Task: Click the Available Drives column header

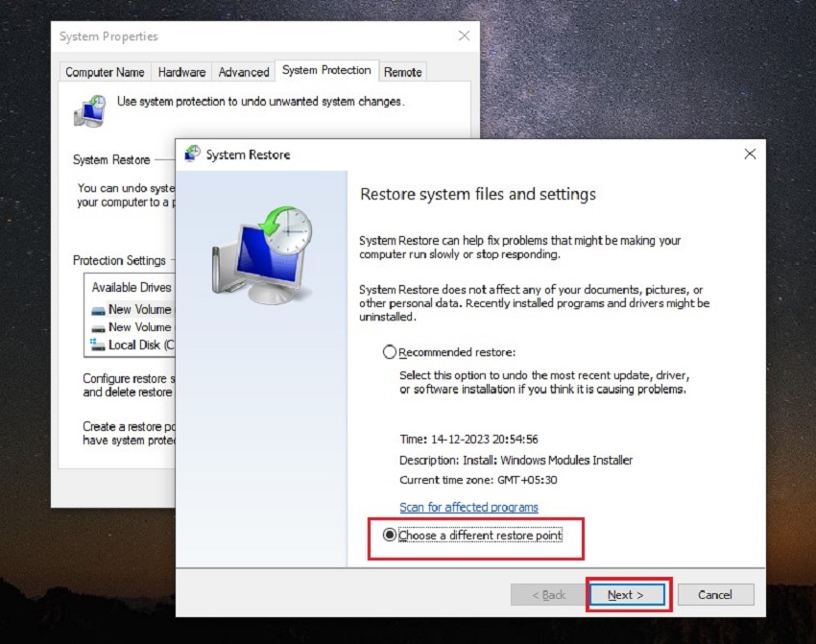Action: [x=131, y=287]
